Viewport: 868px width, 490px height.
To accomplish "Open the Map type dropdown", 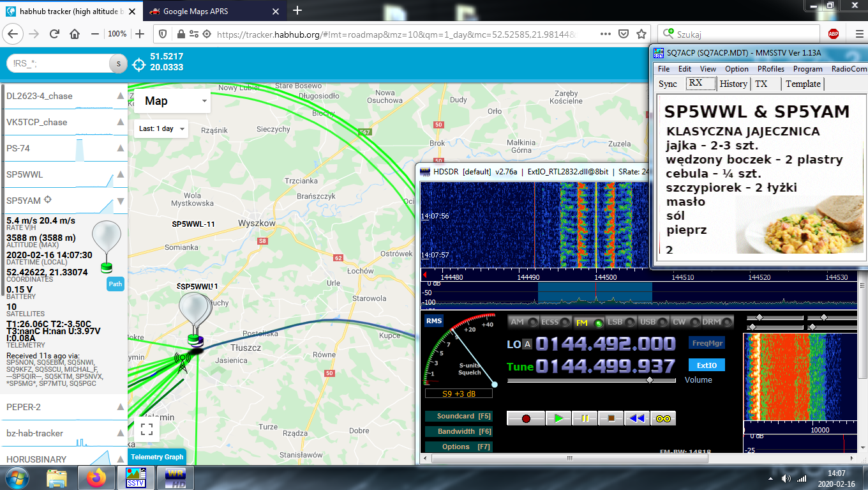I will coord(172,101).
